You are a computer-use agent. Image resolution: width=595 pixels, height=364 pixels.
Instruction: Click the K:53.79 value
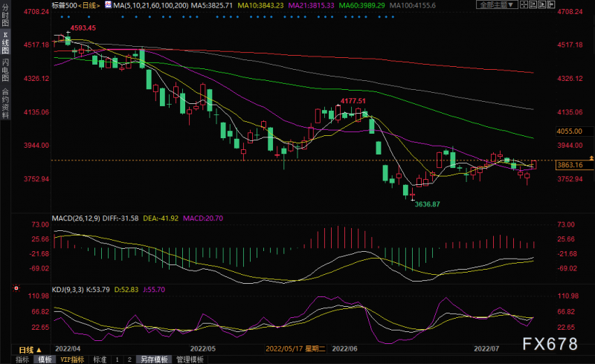98,289
